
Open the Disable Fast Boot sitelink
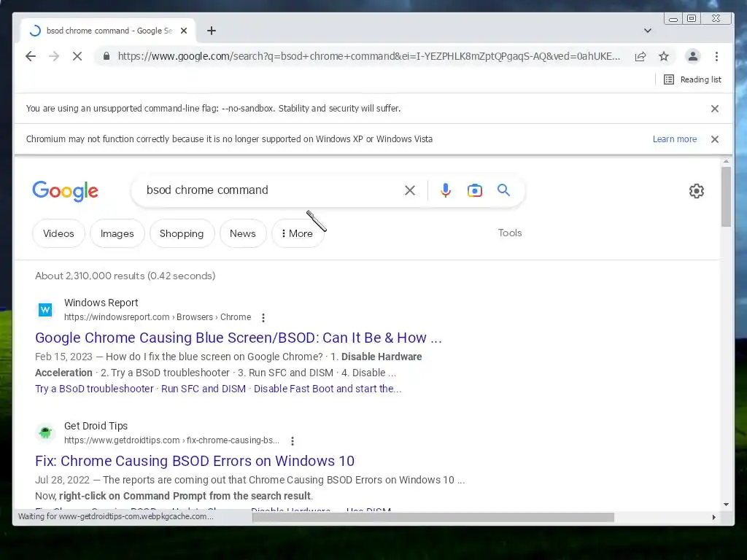point(328,389)
